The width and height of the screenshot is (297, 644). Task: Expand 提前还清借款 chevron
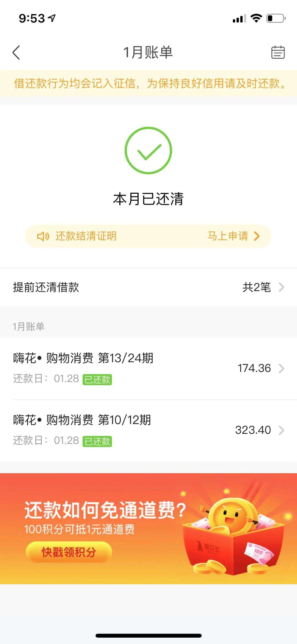281,287
